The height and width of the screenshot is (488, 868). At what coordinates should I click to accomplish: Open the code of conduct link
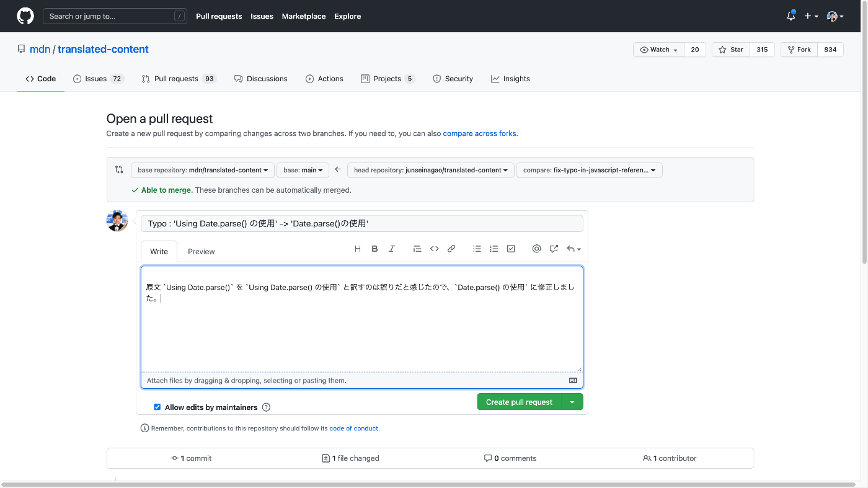coord(353,428)
